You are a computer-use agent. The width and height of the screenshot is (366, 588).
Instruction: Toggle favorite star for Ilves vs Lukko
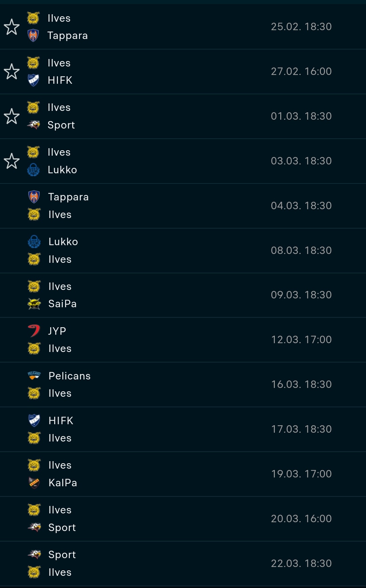click(12, 161)
